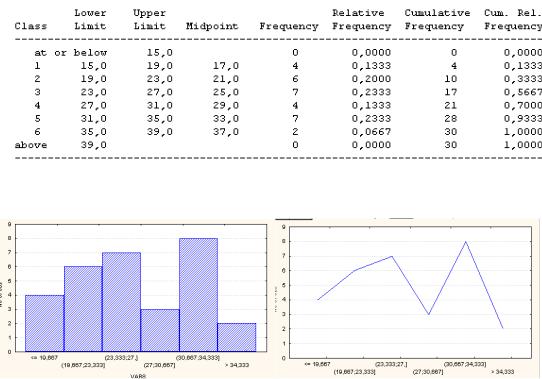Select the "above" row label
This screenshot has height=379, width=542.
click(31, 145)
